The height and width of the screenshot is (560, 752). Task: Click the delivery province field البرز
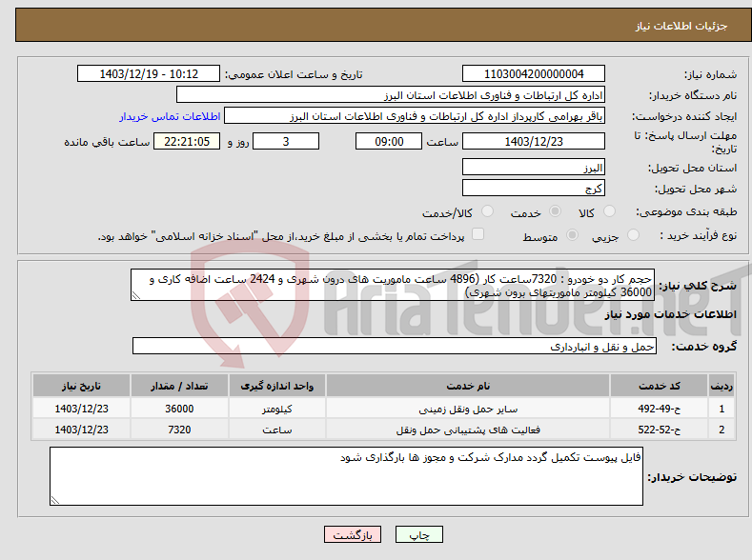tap(534, 168)
